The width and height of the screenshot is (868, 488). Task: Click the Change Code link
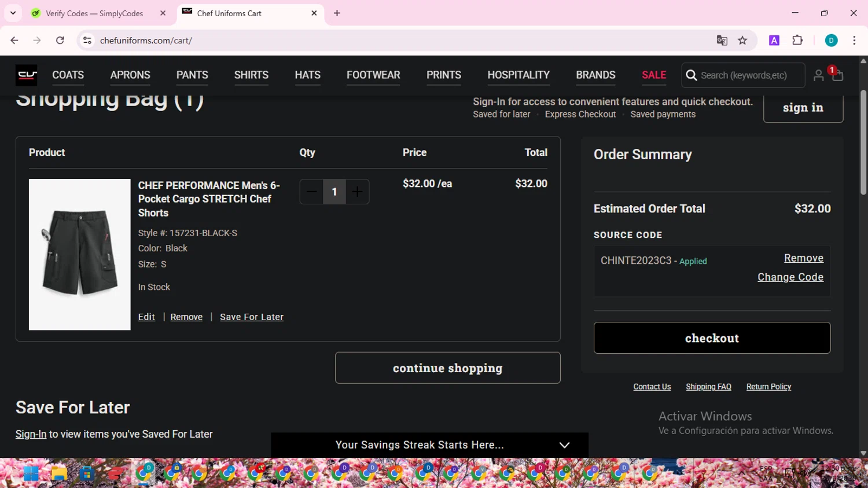tap(790, 277)
